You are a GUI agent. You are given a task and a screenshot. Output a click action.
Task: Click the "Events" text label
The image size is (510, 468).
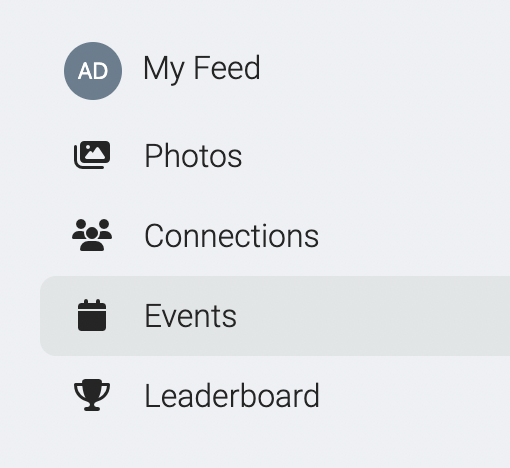click(191, 316)
